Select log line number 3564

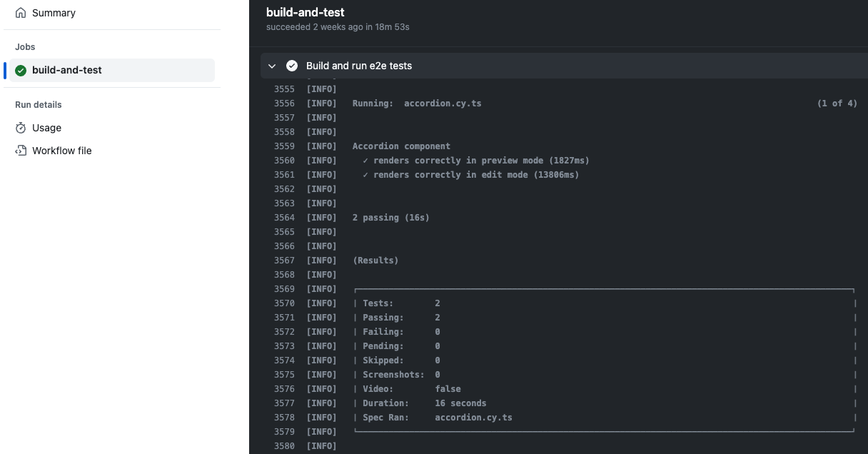tap(284, 218)
